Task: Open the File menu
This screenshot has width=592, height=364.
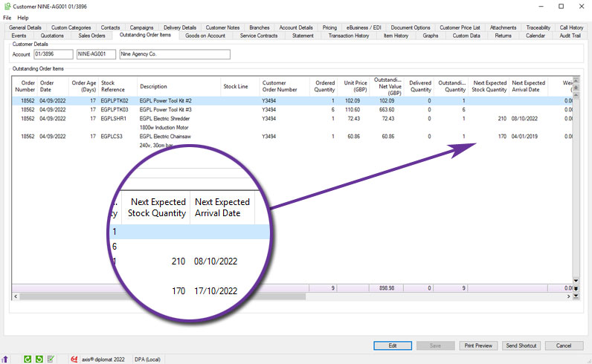Action: 7,18
